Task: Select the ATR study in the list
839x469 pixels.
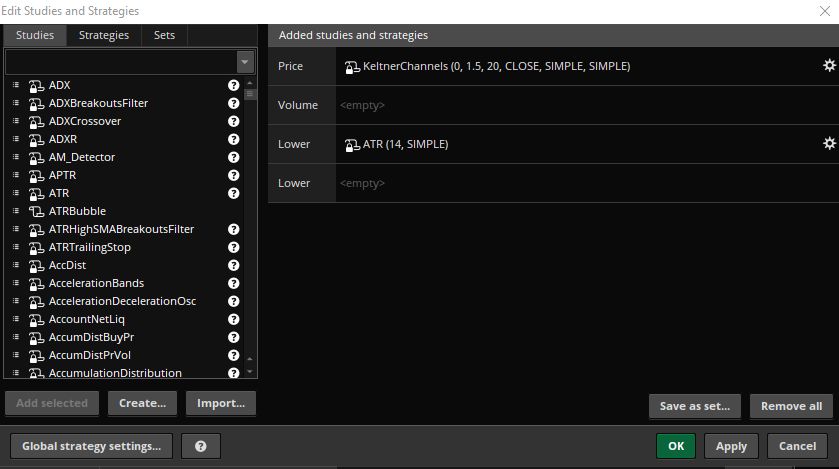Action: coord(59,193)
